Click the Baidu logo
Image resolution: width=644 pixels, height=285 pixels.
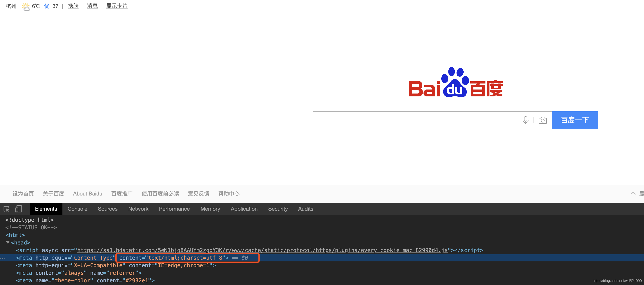coord(456,82)
